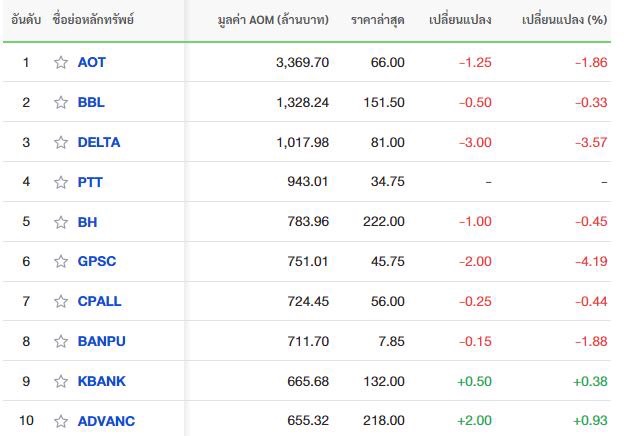Toggle the KBANK favorite star
The width and height of the screenshot is (633, 436).
click(x=61, y=382)
